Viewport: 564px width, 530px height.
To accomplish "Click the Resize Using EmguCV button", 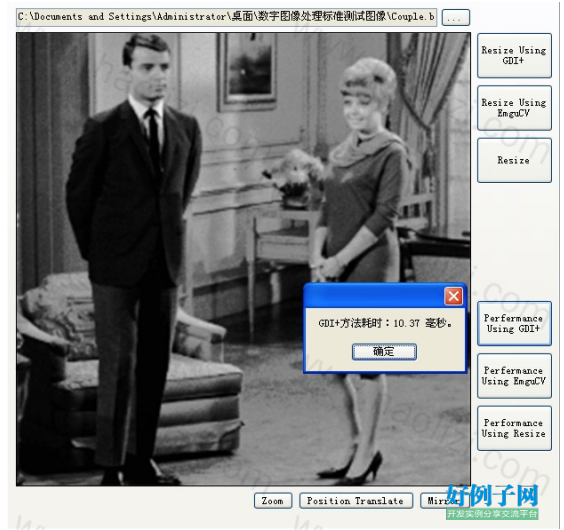I will 514,108.
